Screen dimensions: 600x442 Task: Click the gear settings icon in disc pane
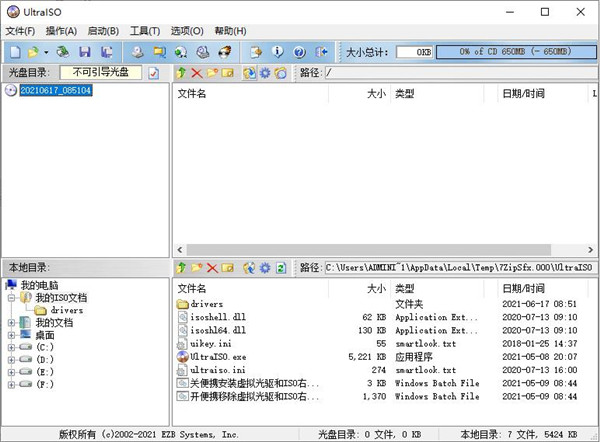(264, 73)
